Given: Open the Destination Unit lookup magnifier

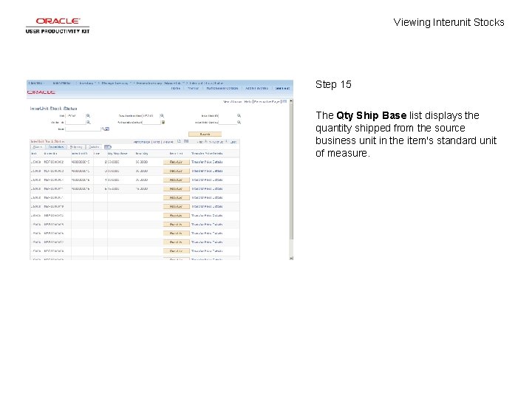Looking at the screenshot, I should coord(162,116).
